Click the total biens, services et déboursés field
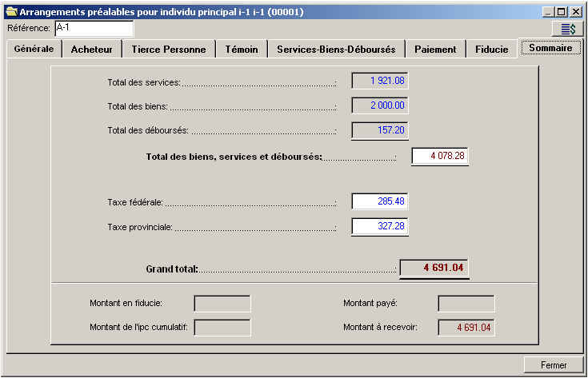 (439, 156)
